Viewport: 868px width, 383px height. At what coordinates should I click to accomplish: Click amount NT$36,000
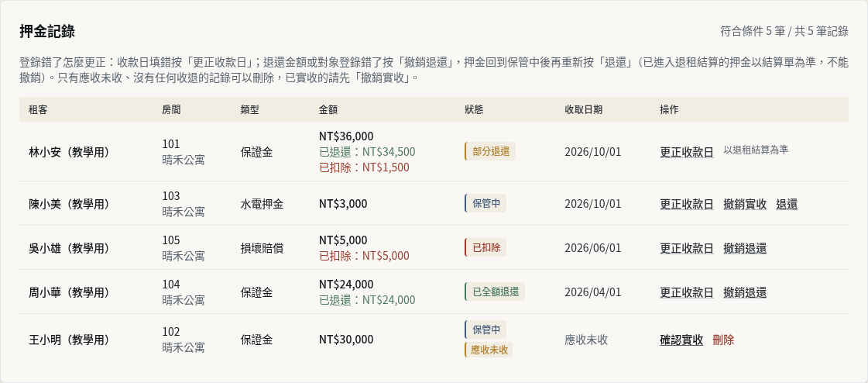(347, 136)
